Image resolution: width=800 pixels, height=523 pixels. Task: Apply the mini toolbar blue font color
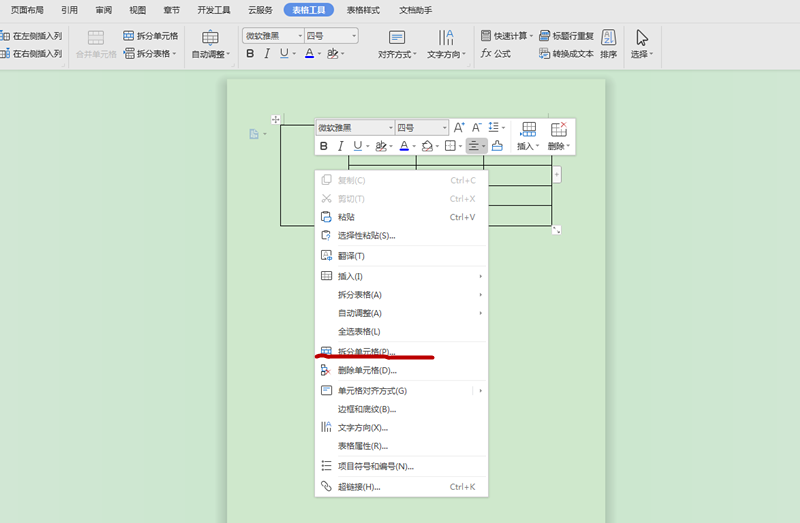(404, 146)
